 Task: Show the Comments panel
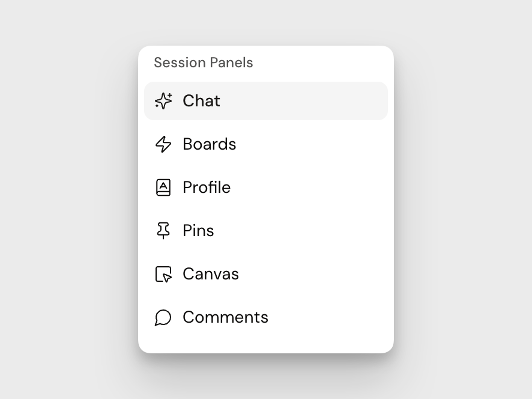(265, 317)
